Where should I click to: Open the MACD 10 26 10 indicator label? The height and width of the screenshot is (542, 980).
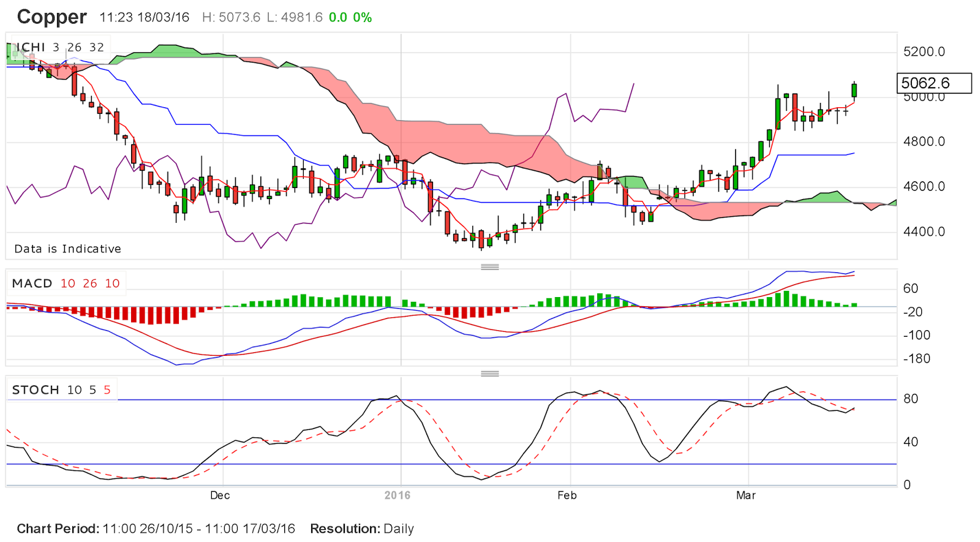[x=66, y=284]
